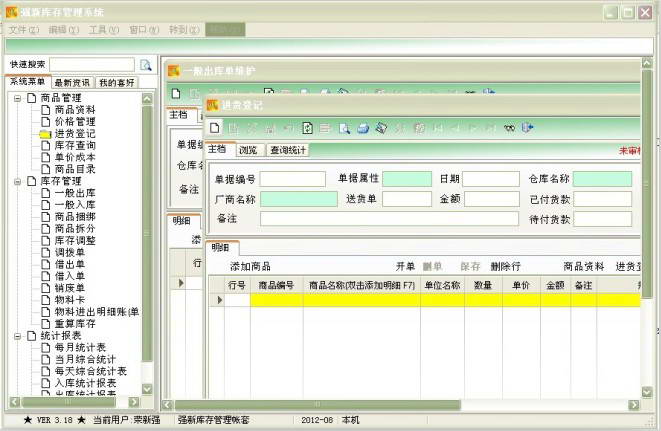Open 调拨单 tree item

70,253
